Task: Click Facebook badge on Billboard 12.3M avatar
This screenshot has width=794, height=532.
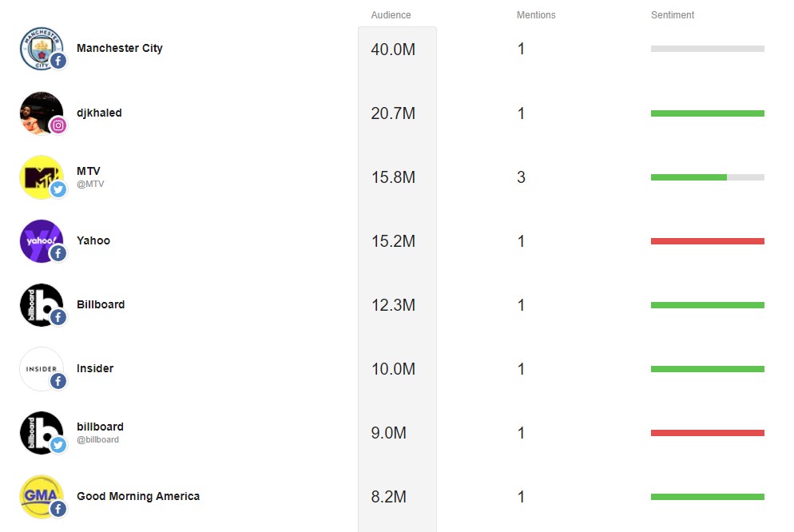Action: point(58,317)
